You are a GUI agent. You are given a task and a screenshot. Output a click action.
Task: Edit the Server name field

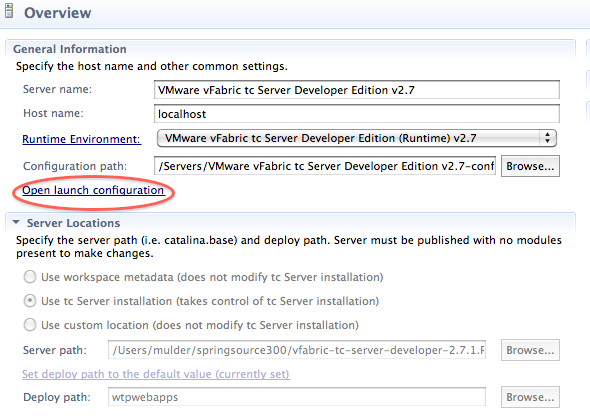(357, 90)
